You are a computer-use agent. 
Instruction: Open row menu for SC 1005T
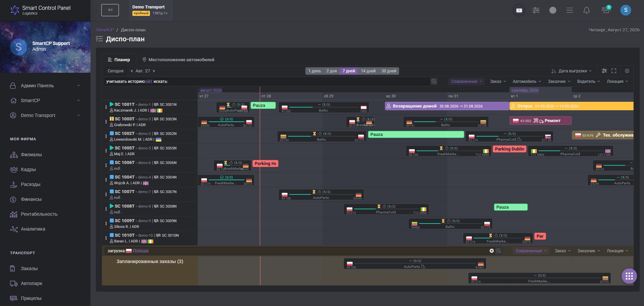click(106, 151)
